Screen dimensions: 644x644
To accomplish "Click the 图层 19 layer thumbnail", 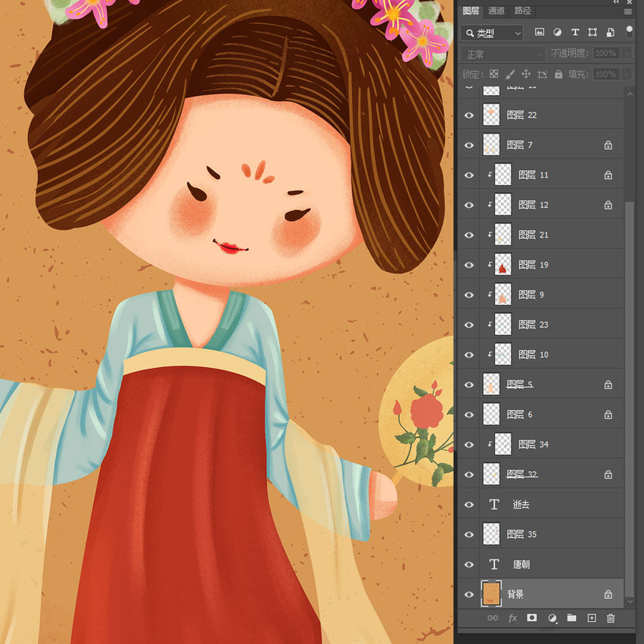I will point(503,265).
